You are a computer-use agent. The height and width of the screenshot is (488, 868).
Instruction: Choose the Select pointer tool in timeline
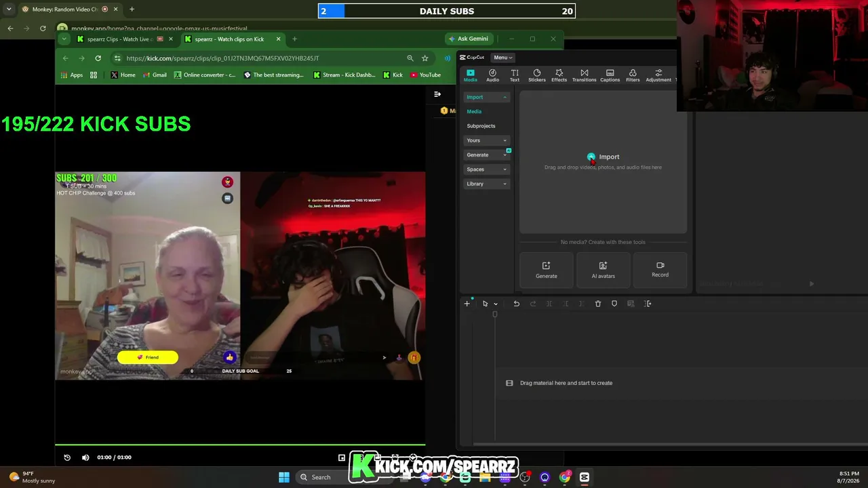485,304
